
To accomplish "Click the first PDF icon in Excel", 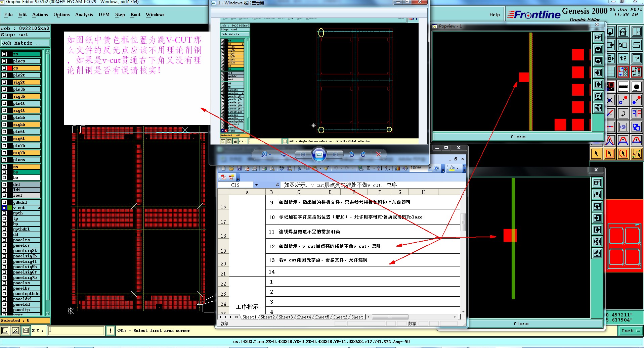I will [223, 177].
